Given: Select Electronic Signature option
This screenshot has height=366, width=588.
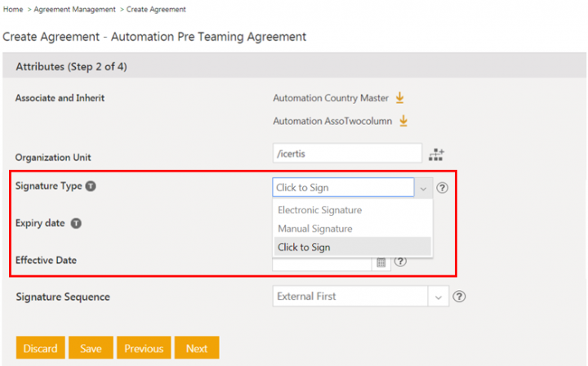Looking at the screenshot, I should pos(319,210).
